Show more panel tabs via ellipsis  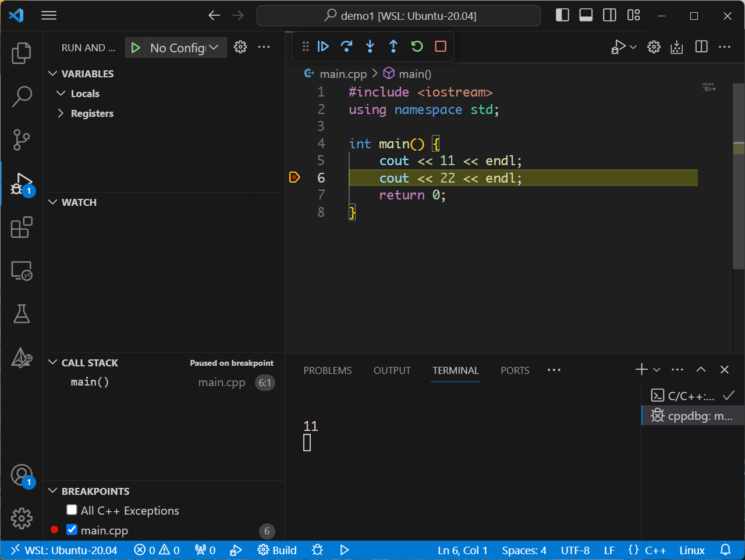tap(554, 370)
